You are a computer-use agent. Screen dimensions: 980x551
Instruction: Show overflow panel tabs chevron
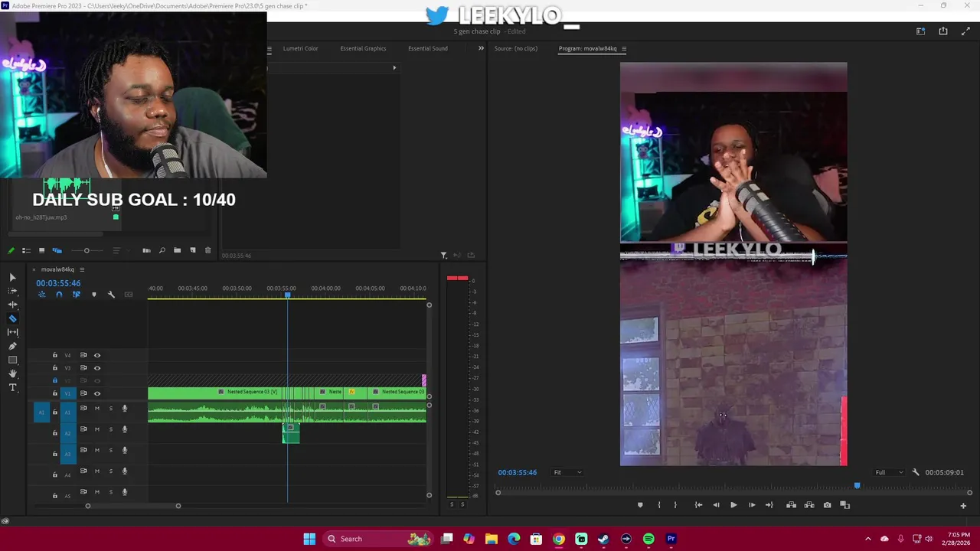481,48
